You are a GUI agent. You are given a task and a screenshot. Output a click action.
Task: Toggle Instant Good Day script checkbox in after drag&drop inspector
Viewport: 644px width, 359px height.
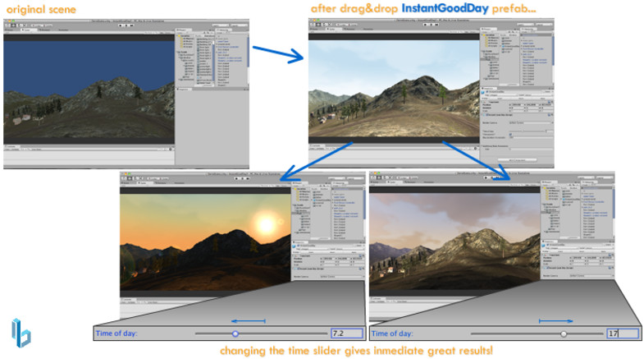(x=487, y=115)
